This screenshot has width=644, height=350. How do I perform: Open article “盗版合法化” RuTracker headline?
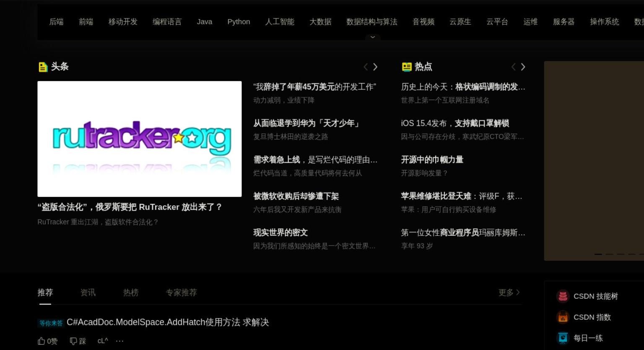[x=130, y=207]
